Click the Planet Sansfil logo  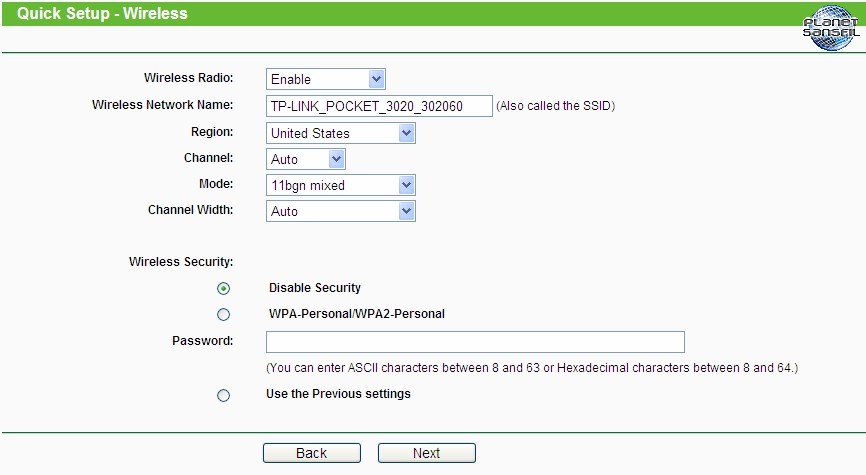pyautogui.click(x=830, y=26)
